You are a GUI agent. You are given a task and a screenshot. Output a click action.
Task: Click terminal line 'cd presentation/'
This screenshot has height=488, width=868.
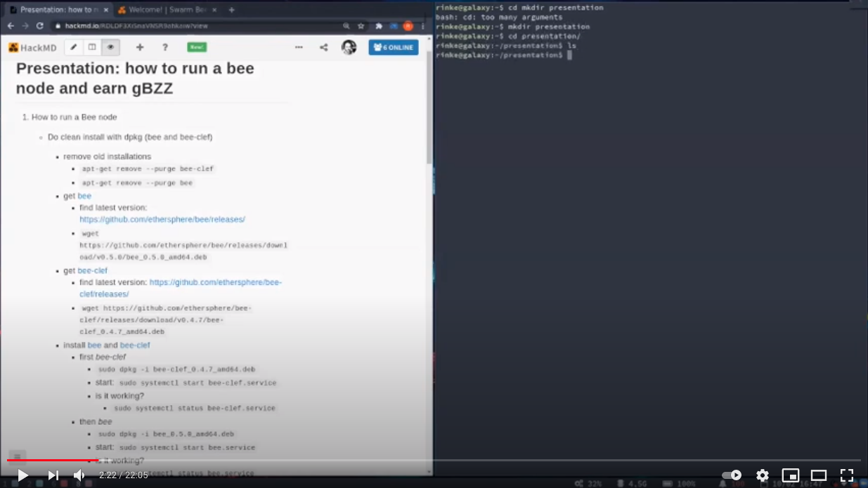click(508, 36)
